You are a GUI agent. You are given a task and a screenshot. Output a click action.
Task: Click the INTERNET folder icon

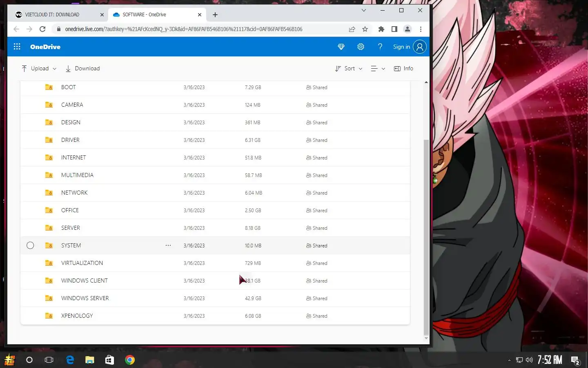(49, 157)
